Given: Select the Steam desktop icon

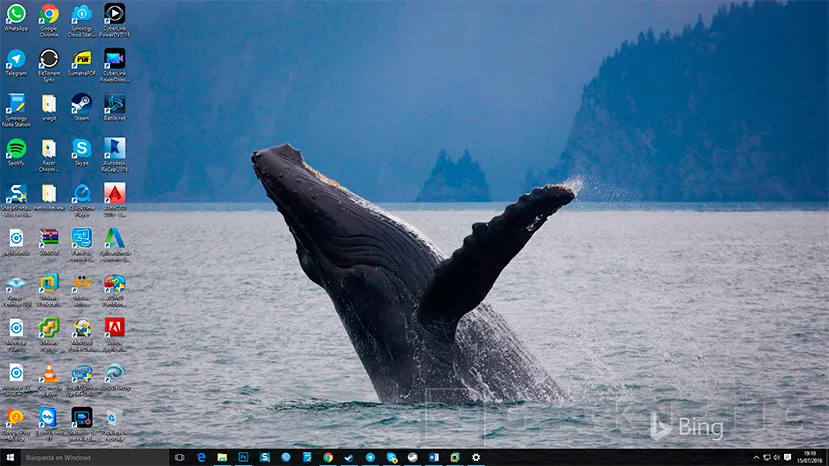Looking at the screenshot, I should coord(82,102).
